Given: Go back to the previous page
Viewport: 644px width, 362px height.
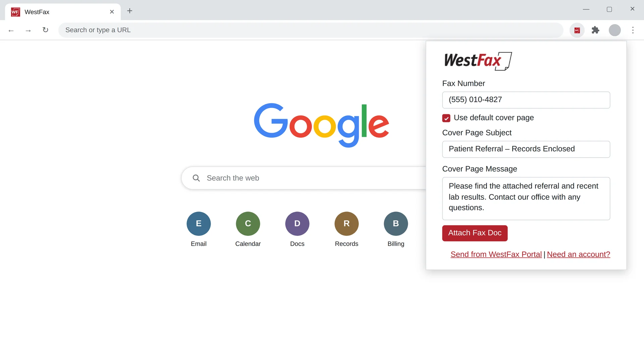Looking at the screenshot, I should pyautogui.click(x=11, y=30).
